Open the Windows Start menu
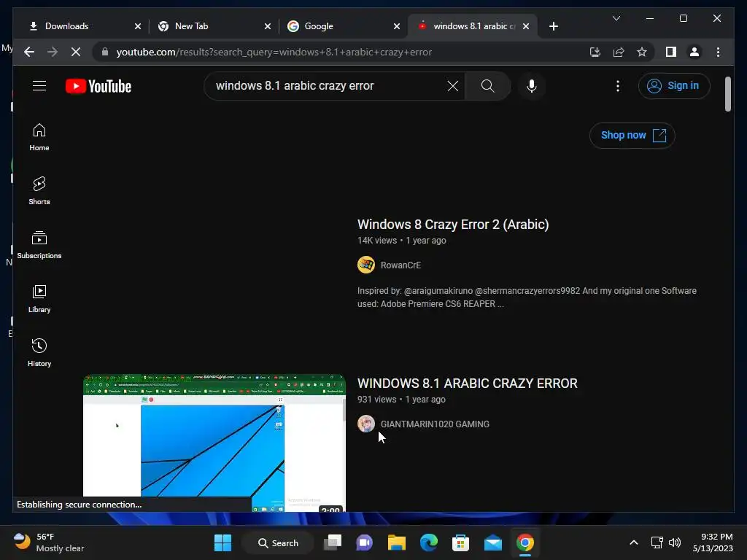The image size is (747, 560). [222, 542]
